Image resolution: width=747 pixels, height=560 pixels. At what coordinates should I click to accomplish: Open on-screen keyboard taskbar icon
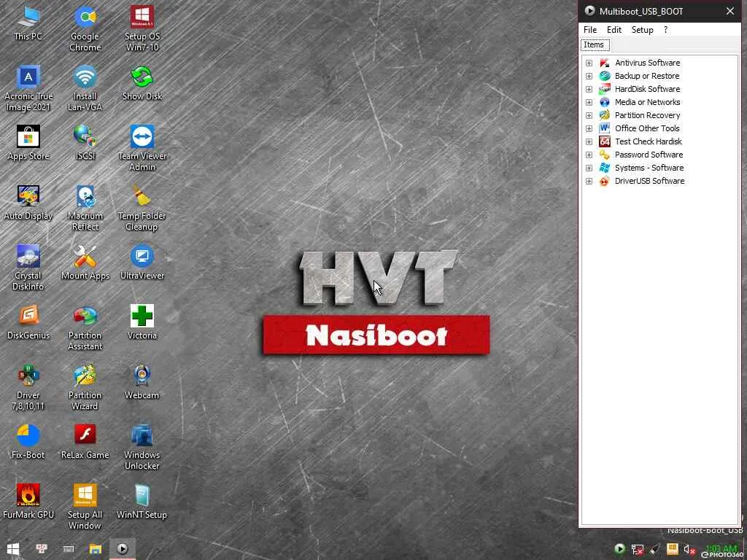(69, 549)
